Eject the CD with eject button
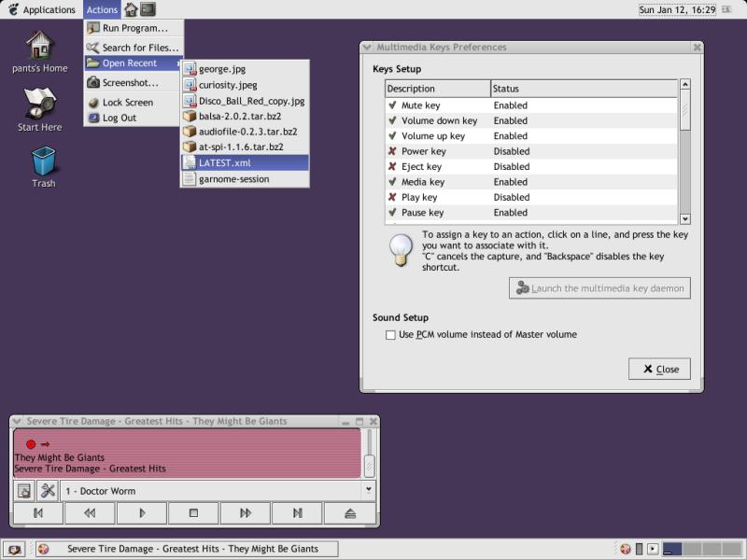 (349, 512)
